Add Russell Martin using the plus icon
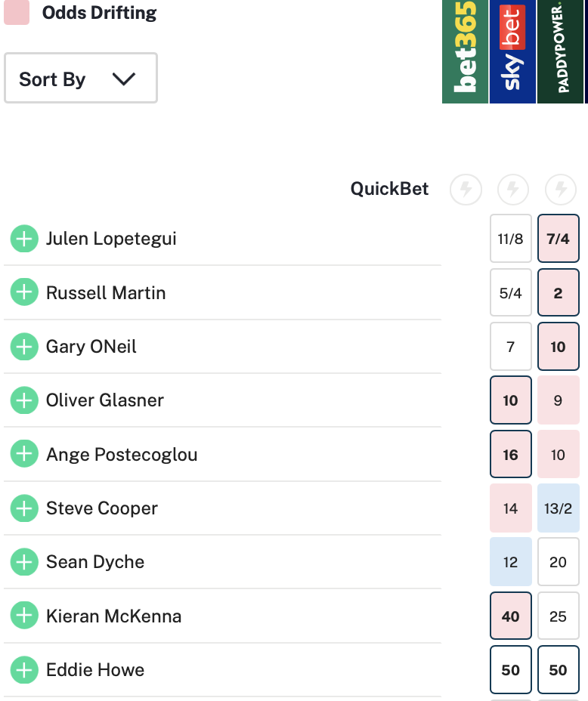The height and width of the screenshot is (701, 588). click(24, 292)
